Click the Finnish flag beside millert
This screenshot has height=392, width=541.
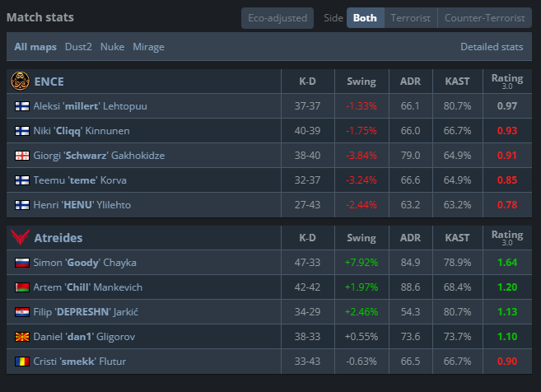22,106
